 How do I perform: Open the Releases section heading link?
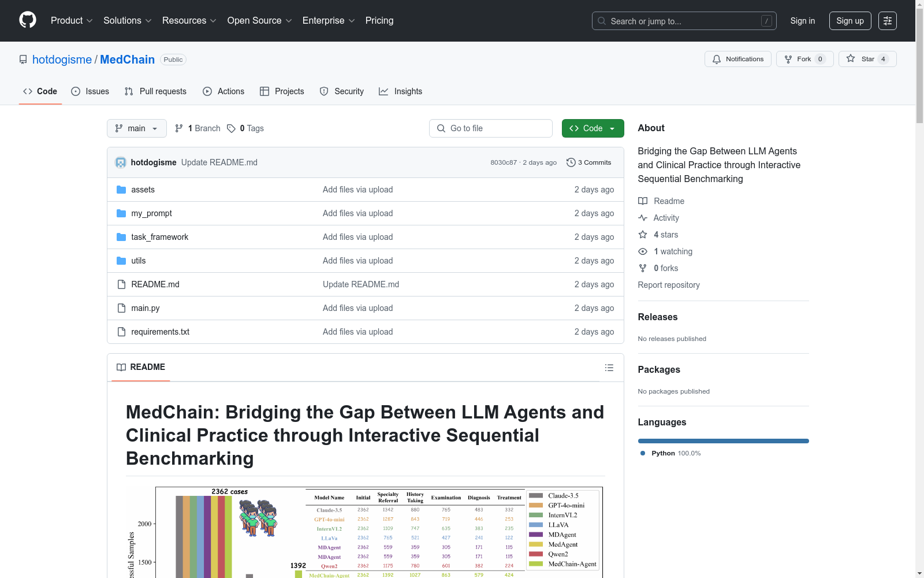[658, 317]
